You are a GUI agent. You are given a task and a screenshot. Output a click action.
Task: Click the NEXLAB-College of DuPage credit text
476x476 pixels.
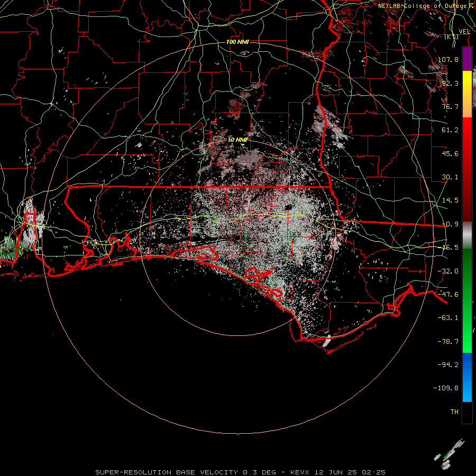(x=425, y=6)
